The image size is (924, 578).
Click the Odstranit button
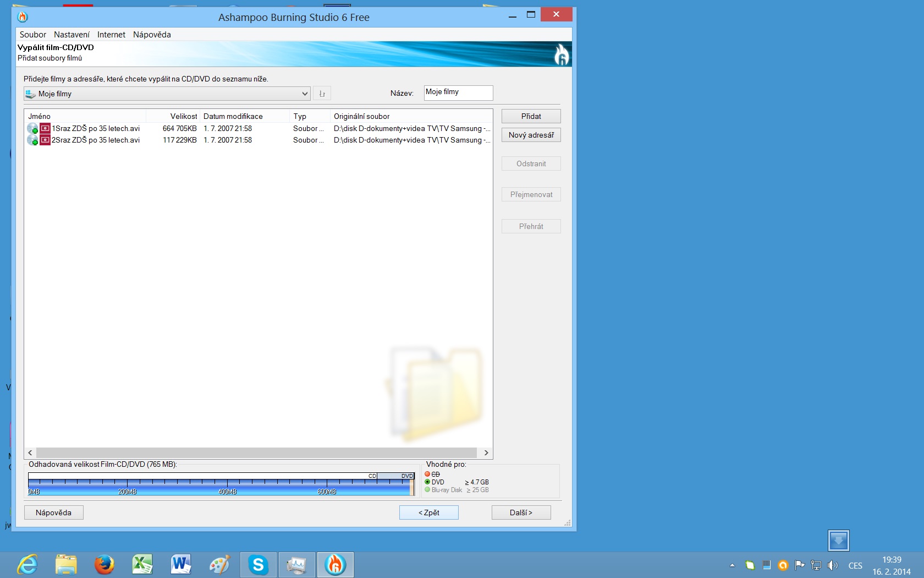[x=531, y=163]
